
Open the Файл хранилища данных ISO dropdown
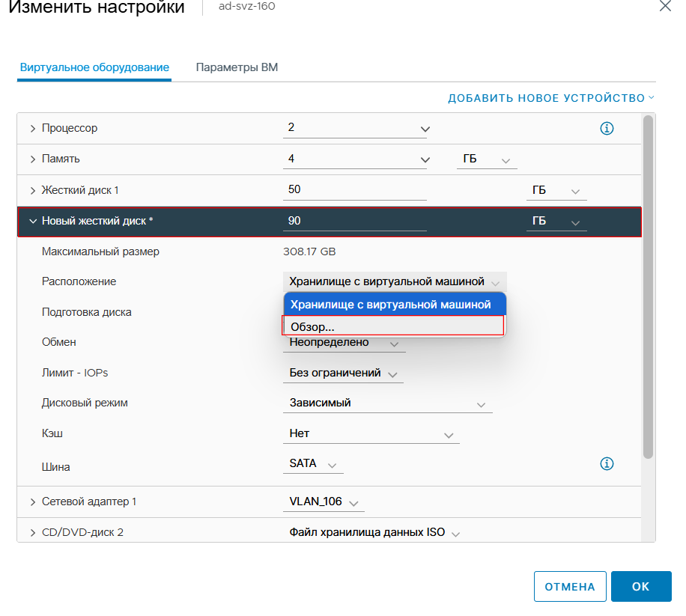click(374, 532)
